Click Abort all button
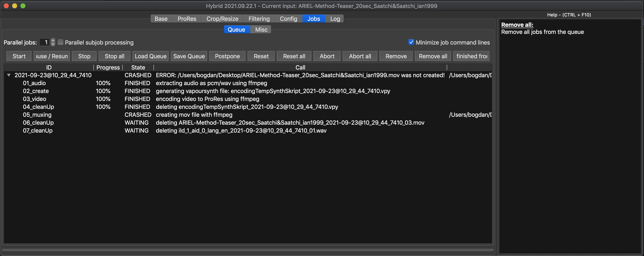The image size is (644, 256). point(360,56)
